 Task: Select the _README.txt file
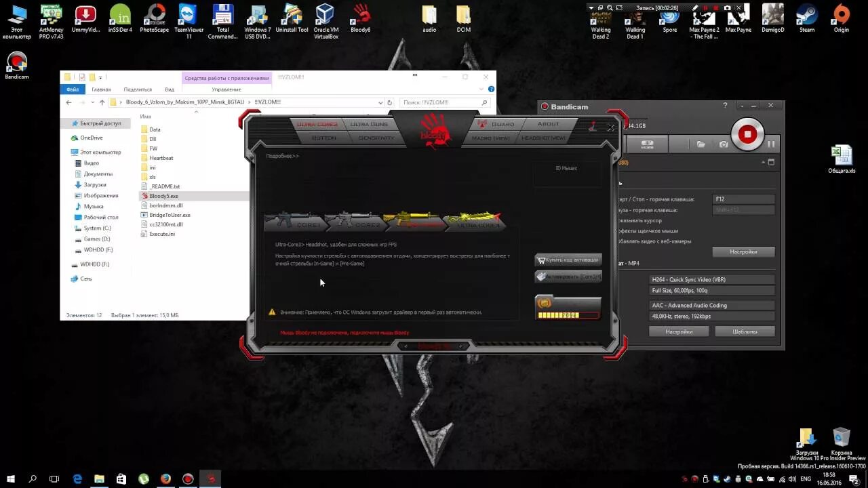pos(160,186)
